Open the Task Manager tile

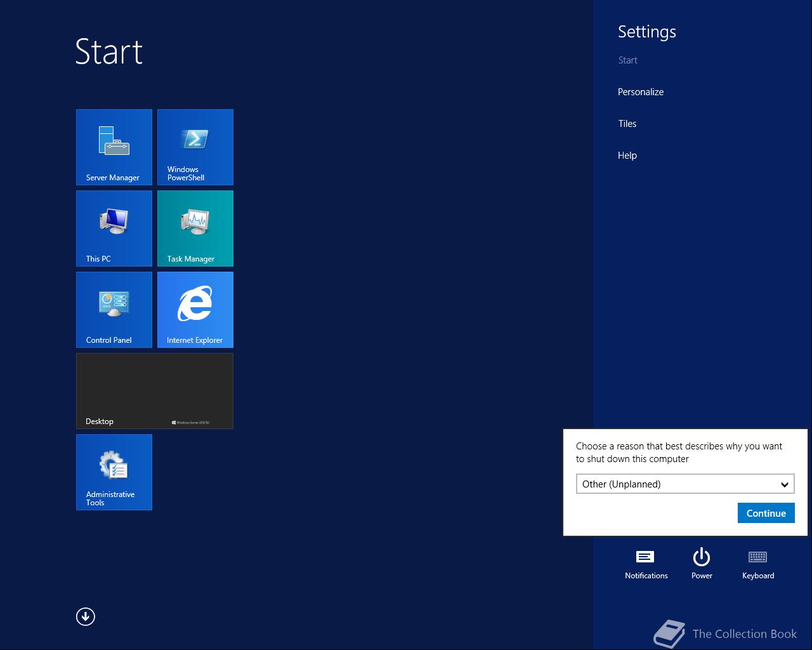pyautogui.click(x=195, y=229)
